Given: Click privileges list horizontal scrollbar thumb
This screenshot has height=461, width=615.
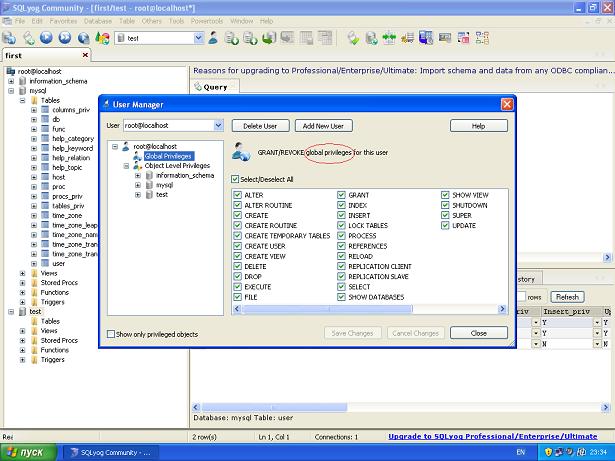Looking at the screenshot, I should [x=327, y=309].
